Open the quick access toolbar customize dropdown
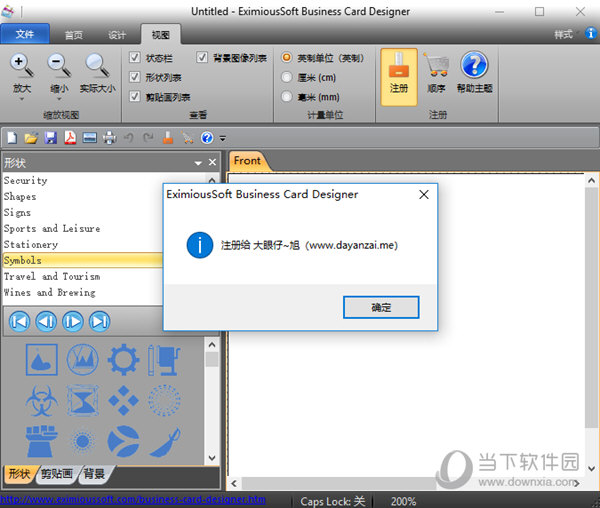Image resolution: width=600 pixels, height=508 pixels. [223, 138]
